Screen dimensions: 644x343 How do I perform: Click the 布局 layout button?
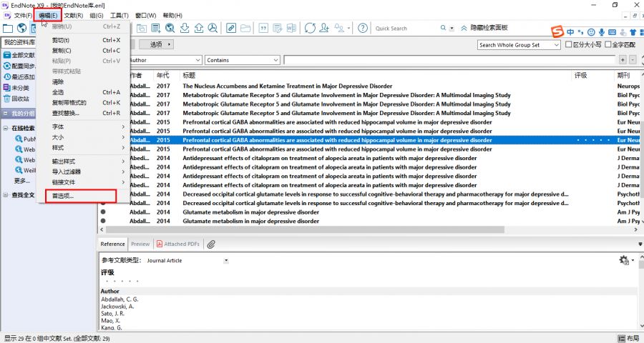(x=628, y=339)
